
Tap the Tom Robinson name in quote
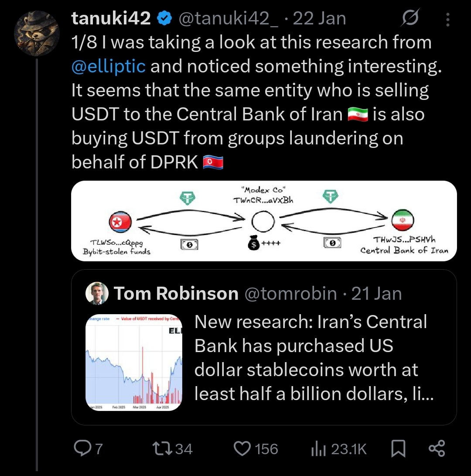click(176, 294)
